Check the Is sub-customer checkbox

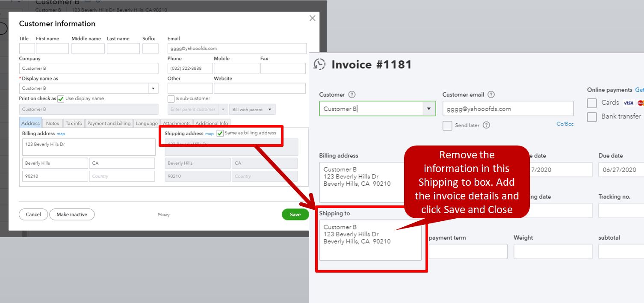click(x=171, y=98)
